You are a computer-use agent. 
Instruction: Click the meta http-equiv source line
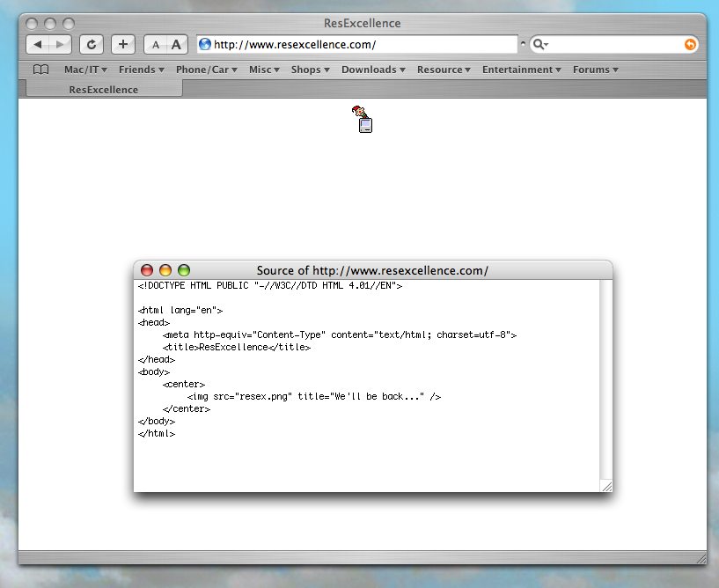340,334
